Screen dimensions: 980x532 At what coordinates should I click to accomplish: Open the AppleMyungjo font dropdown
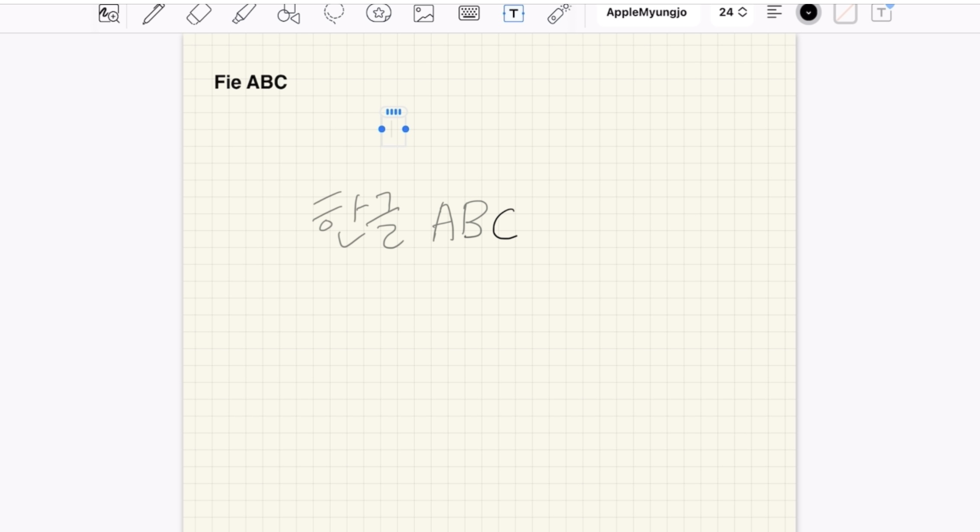point(647,13)
